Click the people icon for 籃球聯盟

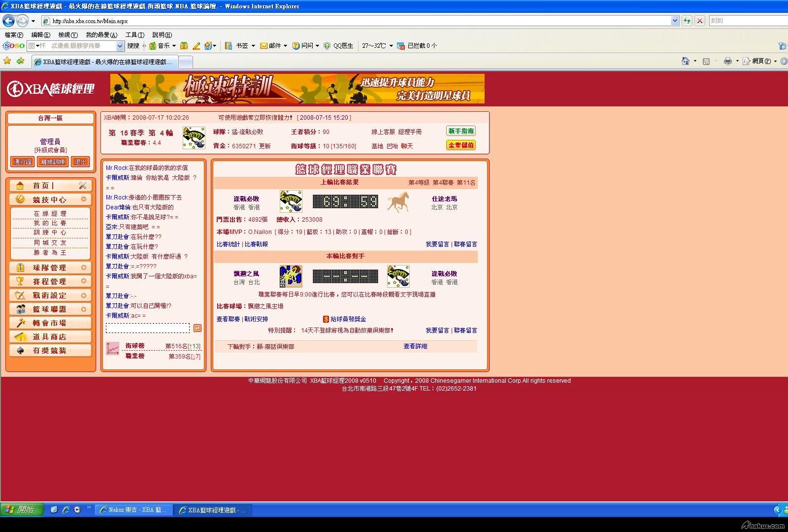click(x=20, y=309)
